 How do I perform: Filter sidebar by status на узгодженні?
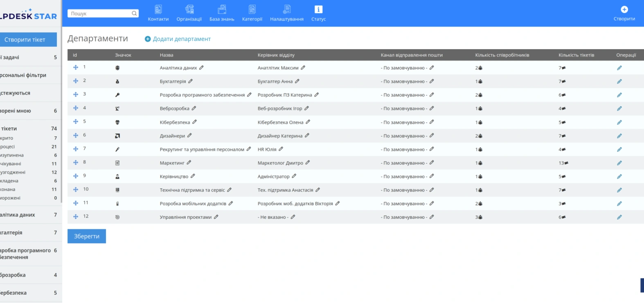click(29, 172)
